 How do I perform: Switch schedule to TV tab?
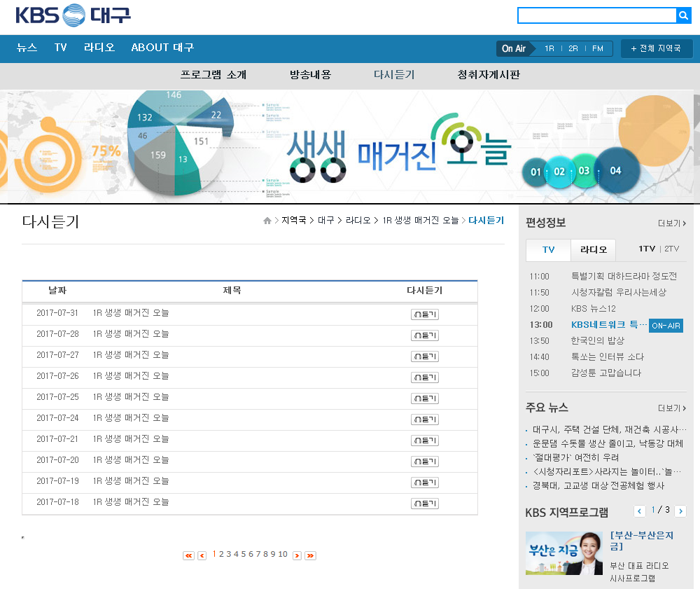549,249
